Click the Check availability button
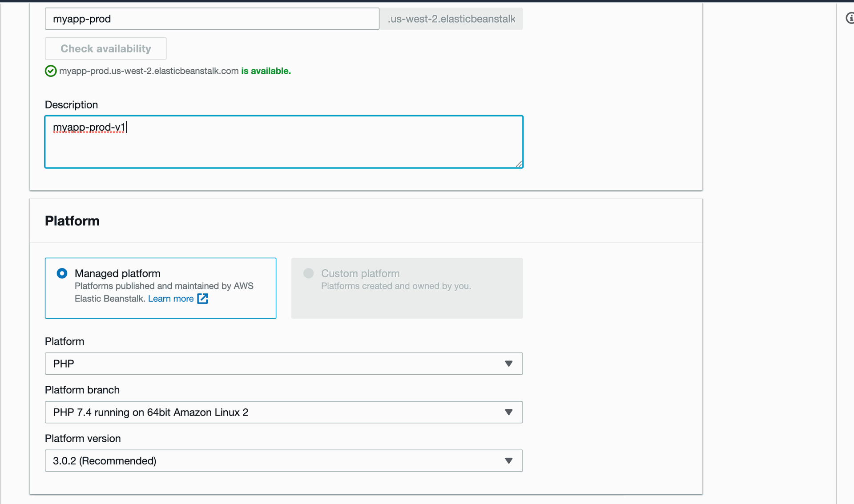854x504 pixels. (105, 48)
